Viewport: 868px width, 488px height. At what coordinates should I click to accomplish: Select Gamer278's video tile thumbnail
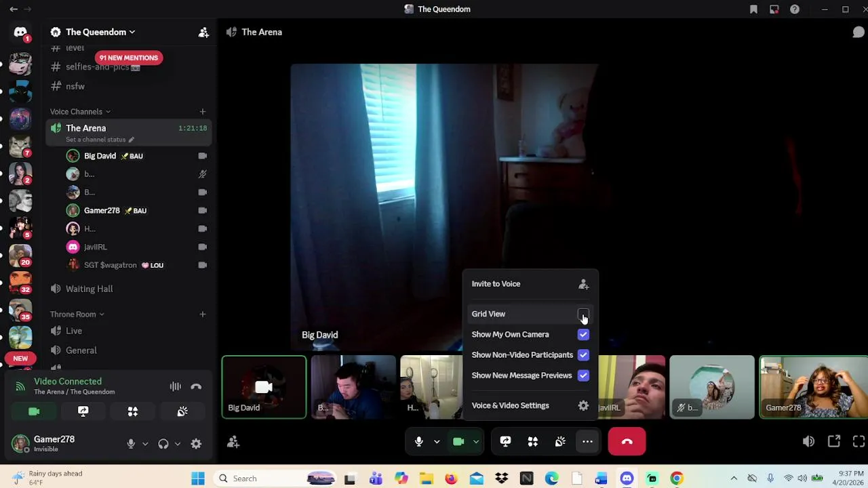[813, 387]
